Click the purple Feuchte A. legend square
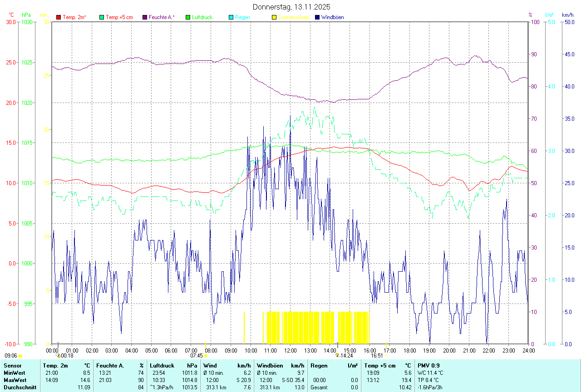The width and height of the screenshot is (581, 392). (145, 17)
